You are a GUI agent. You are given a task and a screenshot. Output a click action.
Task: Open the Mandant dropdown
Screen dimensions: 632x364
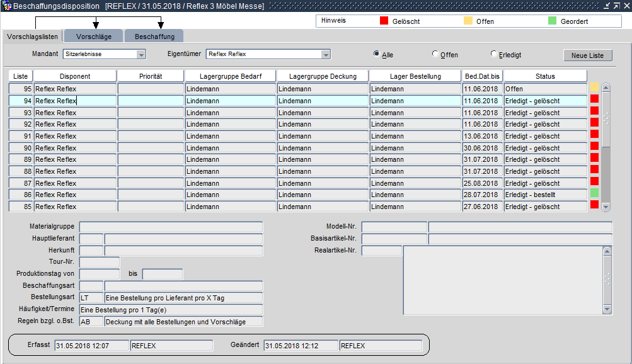pyautogui.click(x=141, y=55)
